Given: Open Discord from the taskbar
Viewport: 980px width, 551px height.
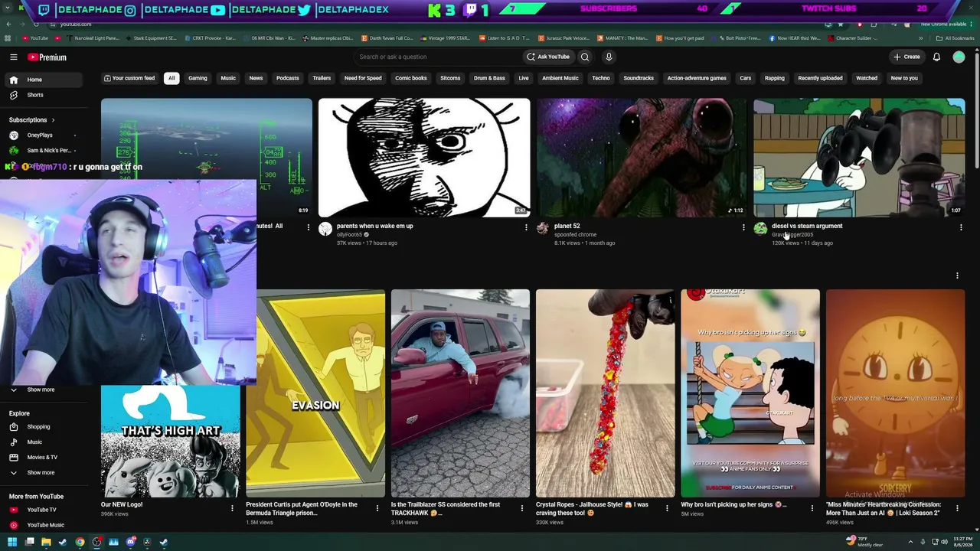Looking at the screenshot, I should 131,542.
